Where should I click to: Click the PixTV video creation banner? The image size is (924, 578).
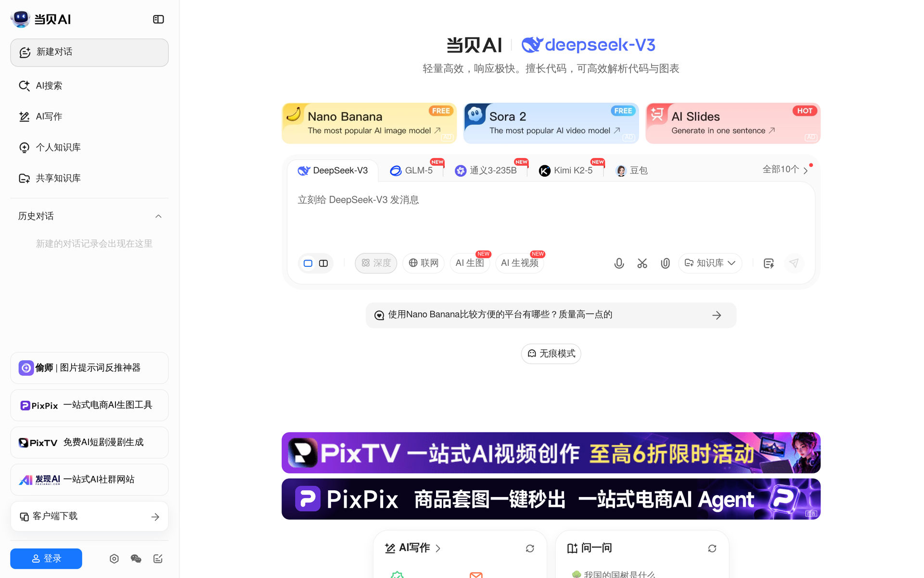pyautogui.click(x=551, y=453)
